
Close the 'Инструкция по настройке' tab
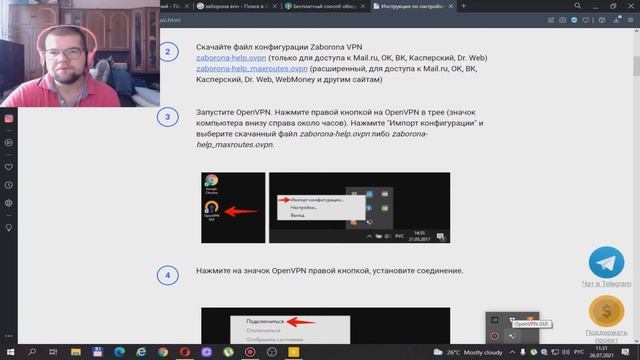click(x=451, y=6)
